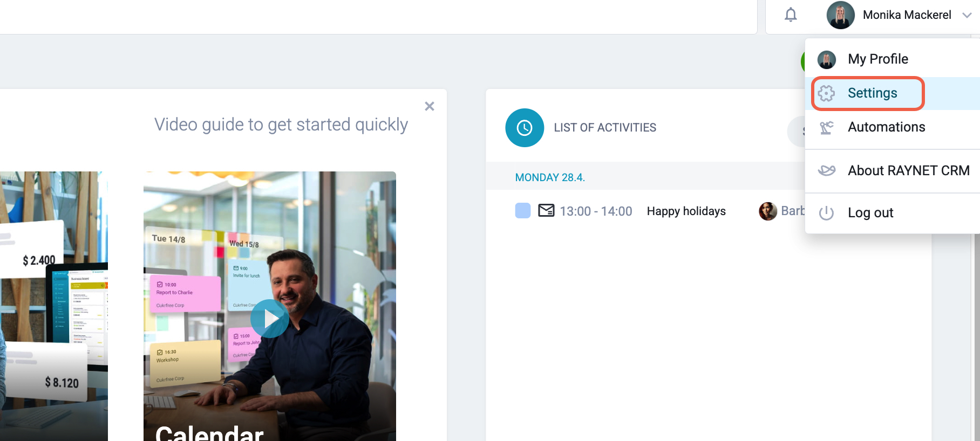Expand the user menu chevron
The width and height of the screenshot is (980, 441).
point(967,15)
